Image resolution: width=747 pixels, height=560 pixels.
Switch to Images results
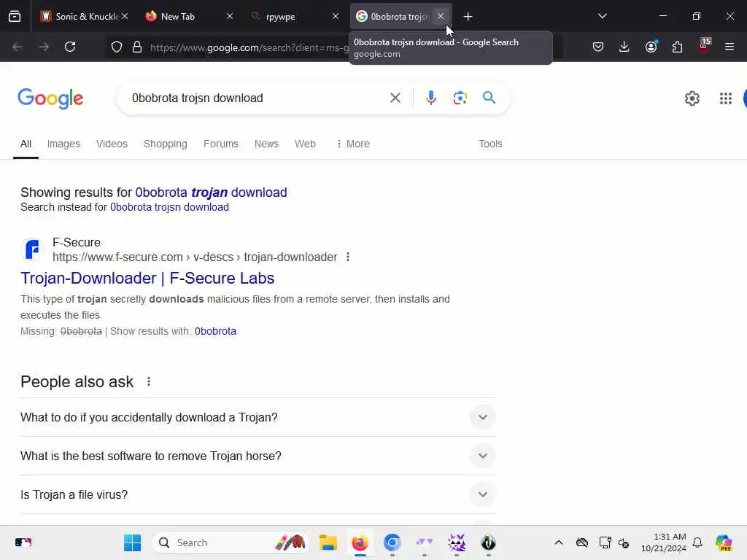click(63, 144)
